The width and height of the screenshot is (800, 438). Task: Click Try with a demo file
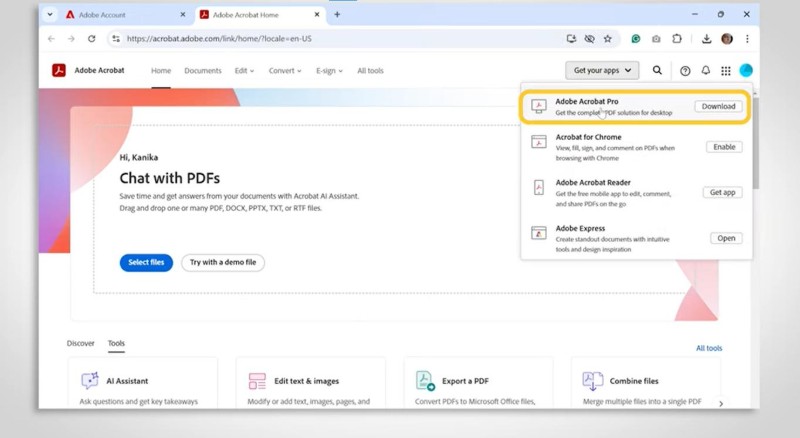coord(223,262)
